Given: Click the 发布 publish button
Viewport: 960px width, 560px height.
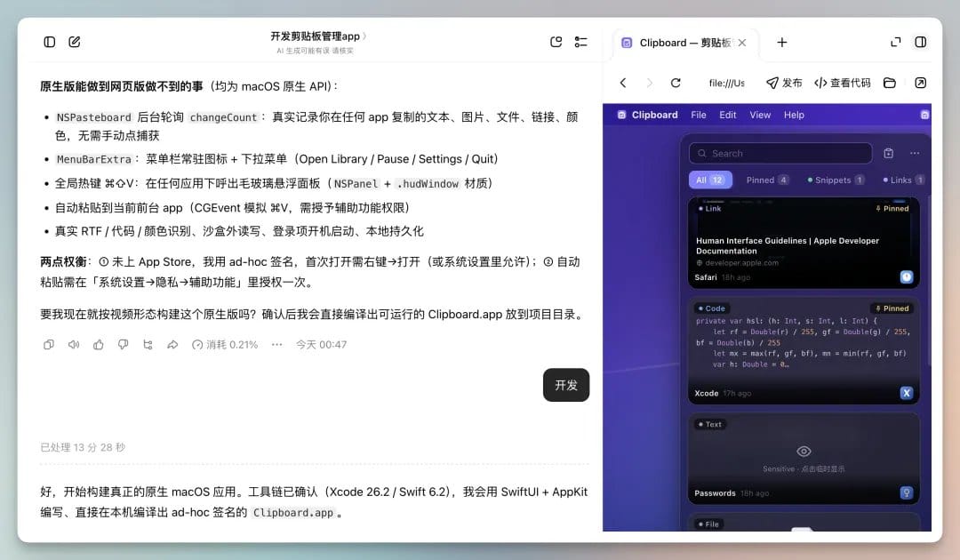Looking at the screenshot, I should (784, 83).
